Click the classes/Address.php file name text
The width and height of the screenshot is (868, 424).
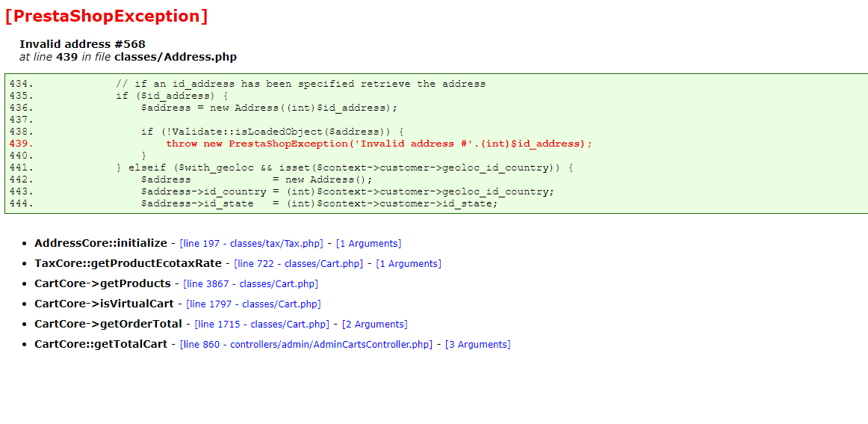(176, 57)
